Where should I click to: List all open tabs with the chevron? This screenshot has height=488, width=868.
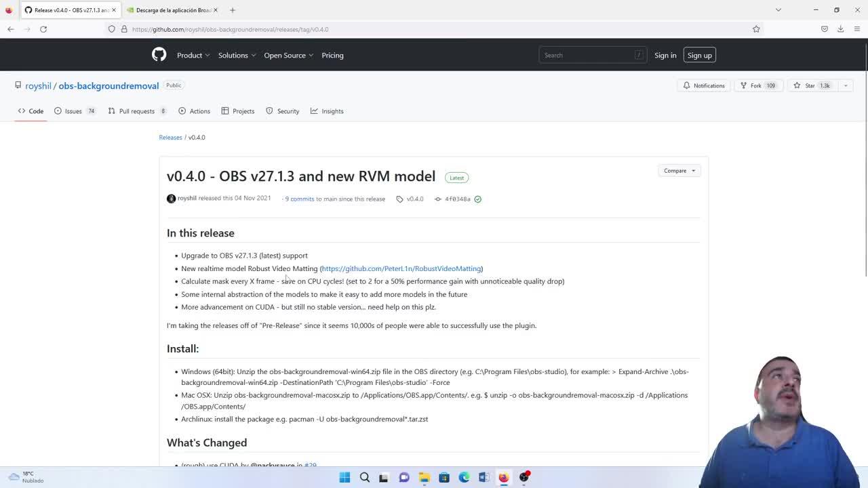778,10
